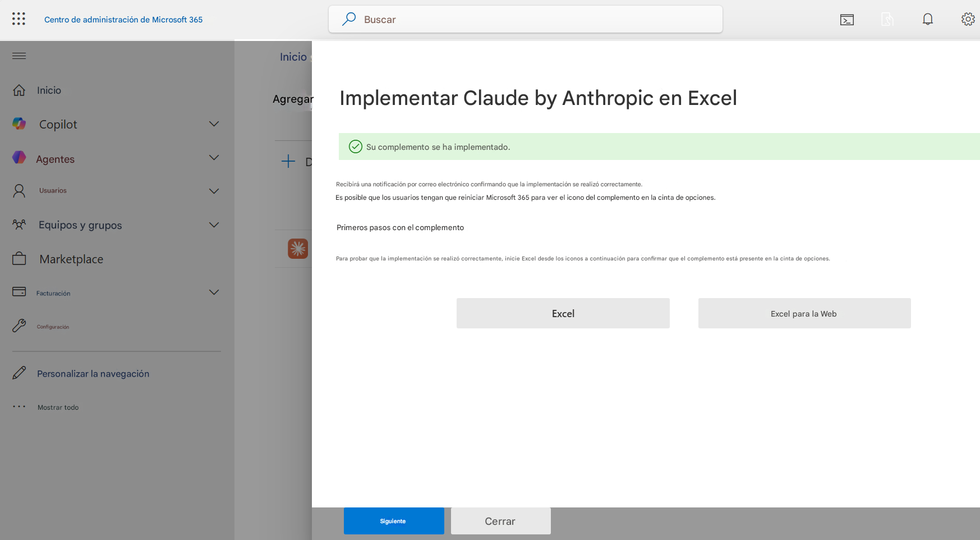Click the 'Su complemento se ha implementado.' message
The height and width of the screenshot is (540, 980).
point(438,147)
